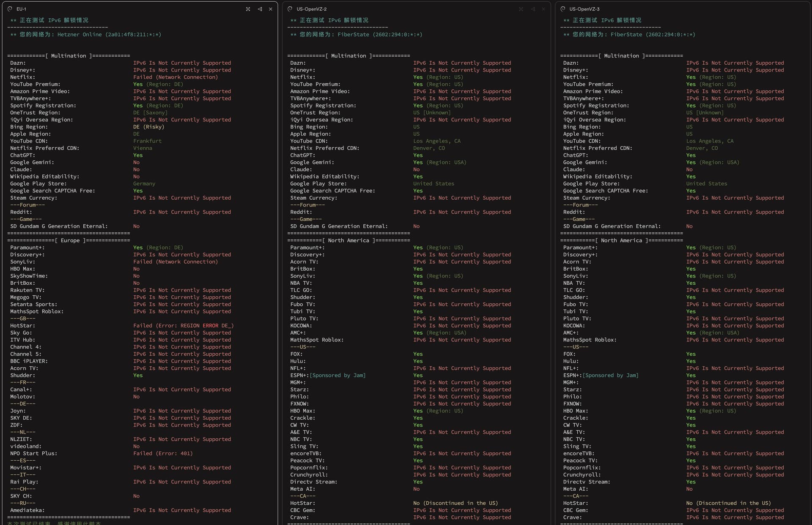812x525 pixels.
Task: Click the 'Molotov:' label in EU-1
Action: point(23,397)
